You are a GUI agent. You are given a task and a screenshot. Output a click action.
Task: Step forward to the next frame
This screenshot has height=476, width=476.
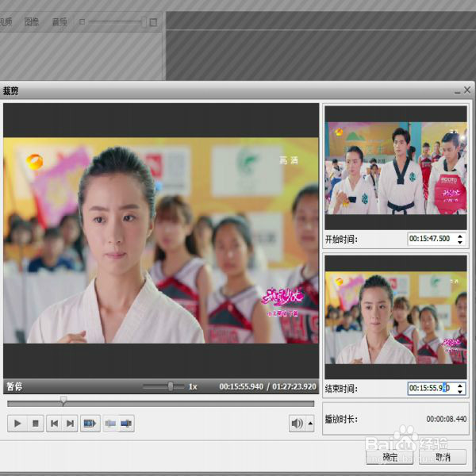(x=70, y=423)
